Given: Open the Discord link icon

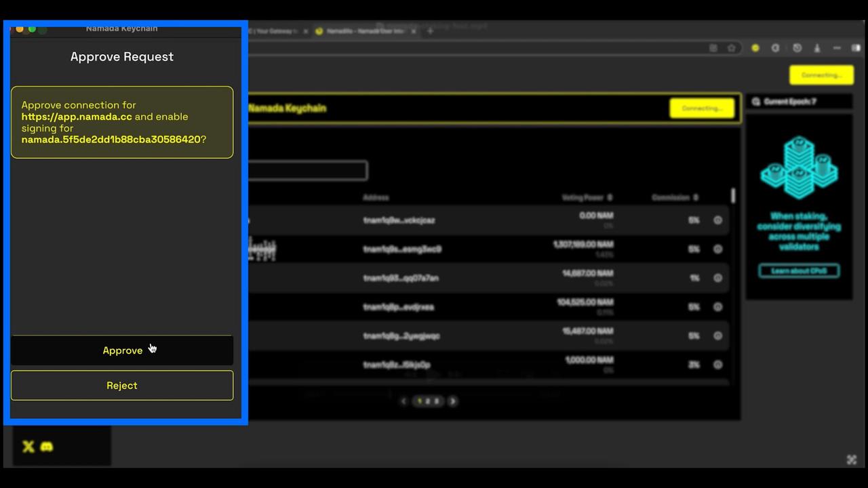Looking at the screenshot, I should (x=46, y=446).
